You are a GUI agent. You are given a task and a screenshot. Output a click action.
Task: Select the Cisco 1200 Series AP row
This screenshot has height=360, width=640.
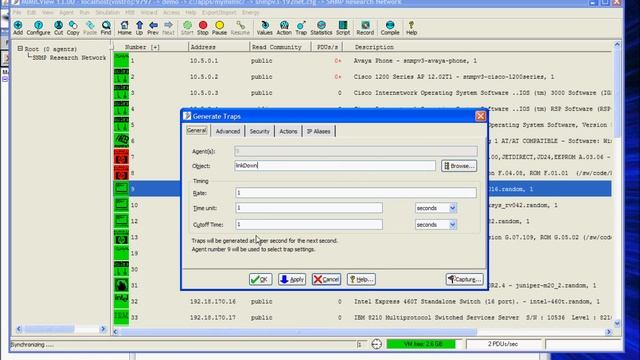454,77
